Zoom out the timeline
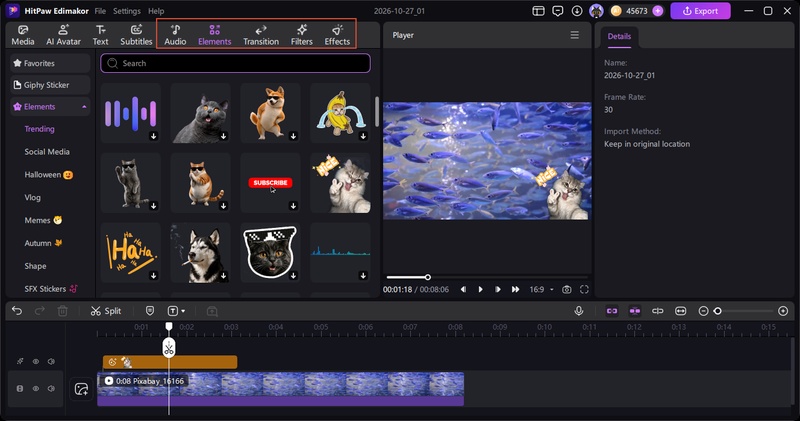 click(x=703, y=311)
